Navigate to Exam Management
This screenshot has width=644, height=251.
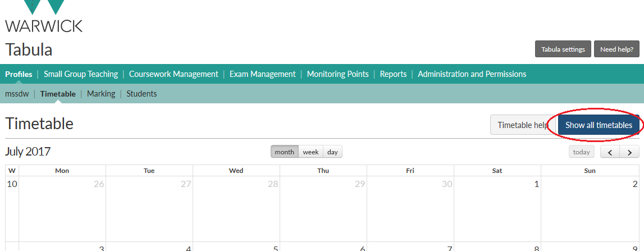[262, 74]
